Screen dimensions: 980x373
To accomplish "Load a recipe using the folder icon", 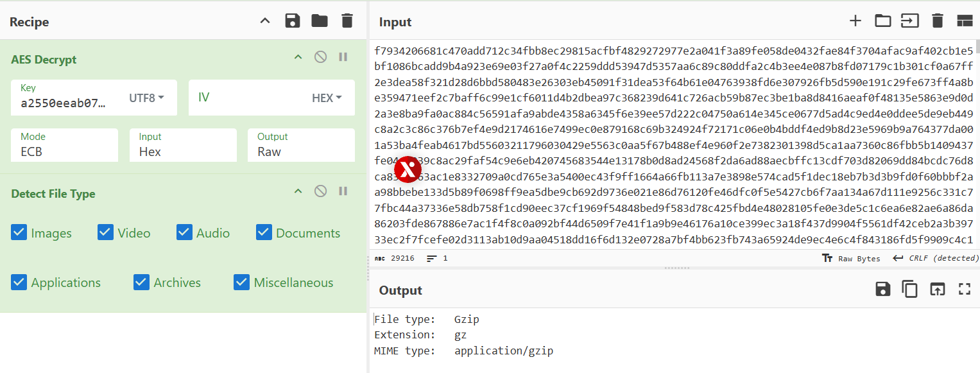I will tap(320, 21).
